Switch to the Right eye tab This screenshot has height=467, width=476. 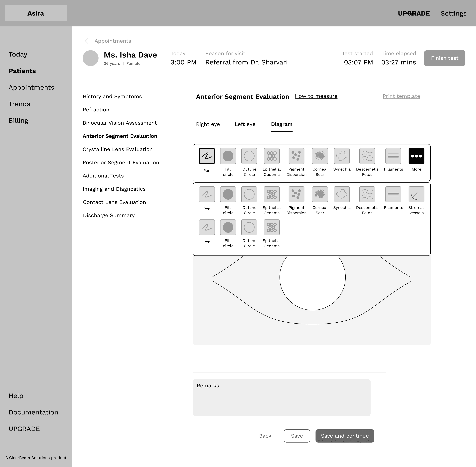point(208,124)
